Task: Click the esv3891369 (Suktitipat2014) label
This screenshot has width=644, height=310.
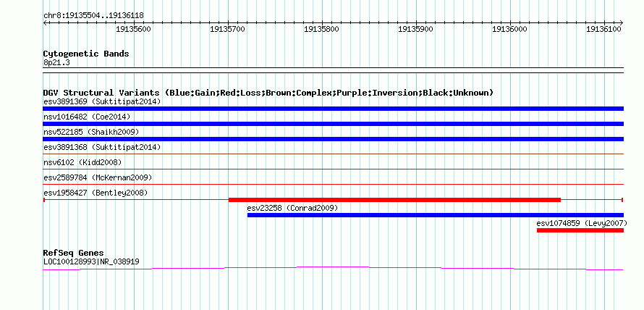Action: pos(102,101)
